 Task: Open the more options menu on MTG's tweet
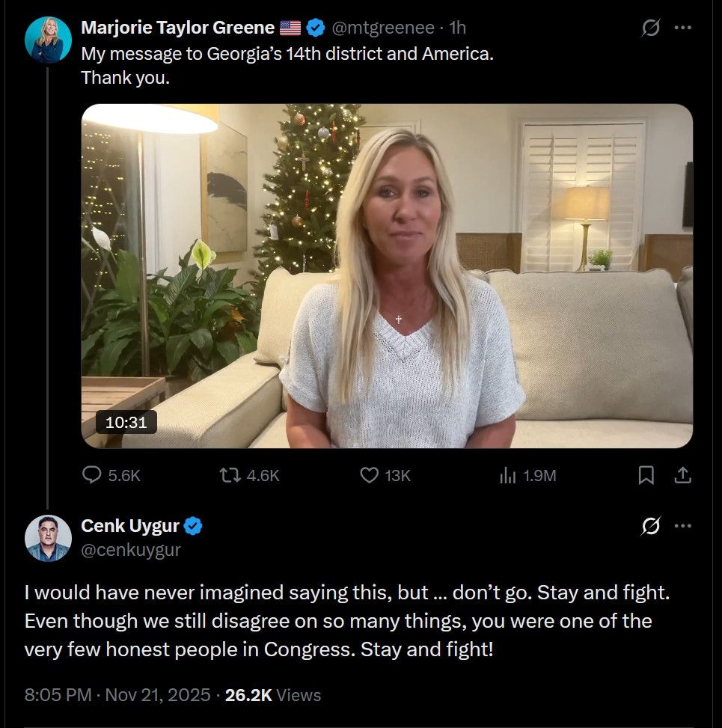pos(683,27)
